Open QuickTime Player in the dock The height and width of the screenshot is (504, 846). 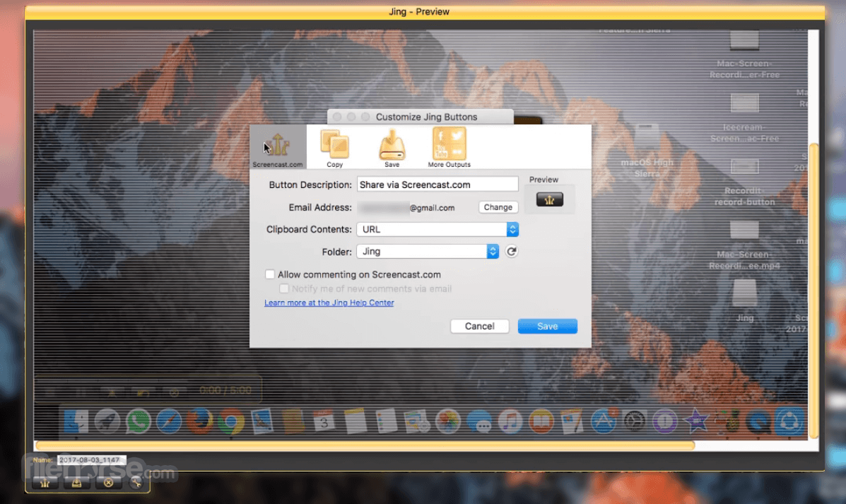click(x=758, y=421)
